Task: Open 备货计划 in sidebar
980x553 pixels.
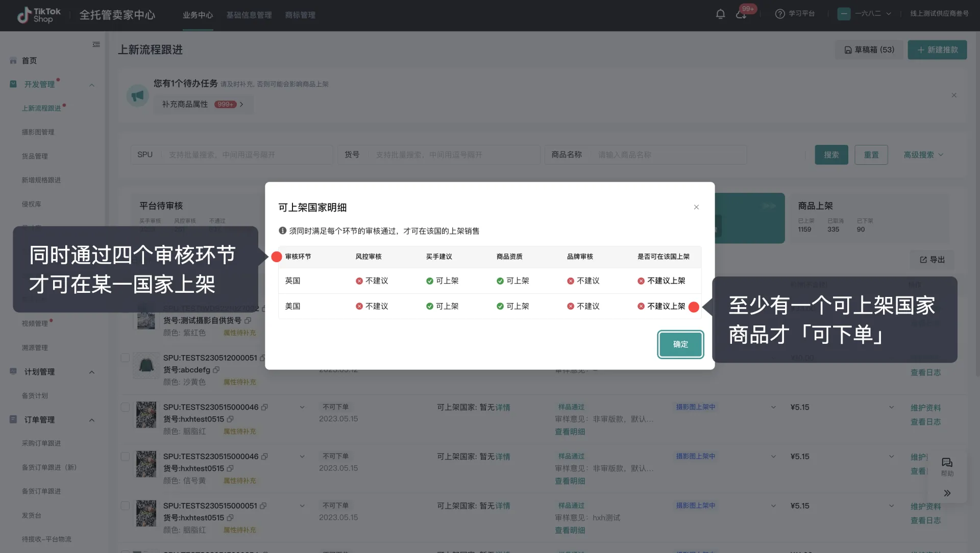Action: coord(35,396)
